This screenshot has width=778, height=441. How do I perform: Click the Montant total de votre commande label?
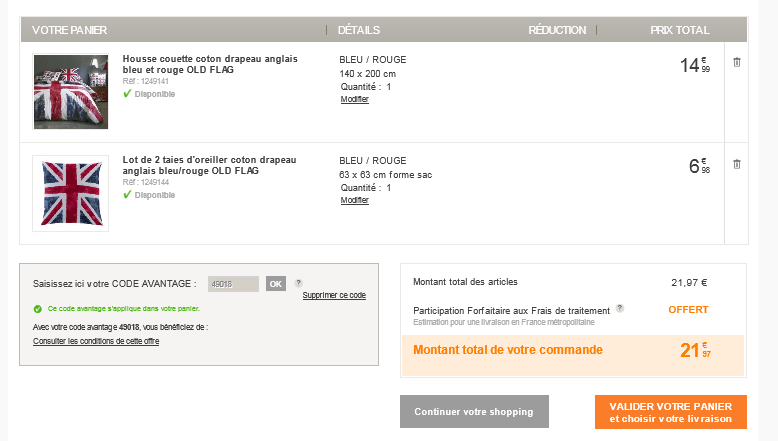508,350
